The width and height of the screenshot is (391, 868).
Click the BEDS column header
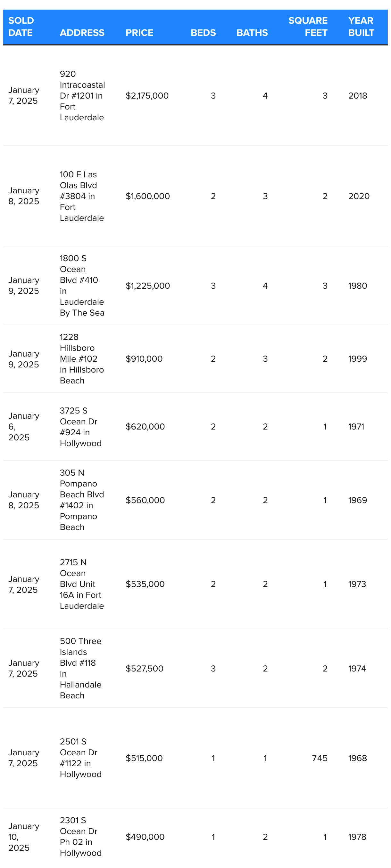[203, 33]
